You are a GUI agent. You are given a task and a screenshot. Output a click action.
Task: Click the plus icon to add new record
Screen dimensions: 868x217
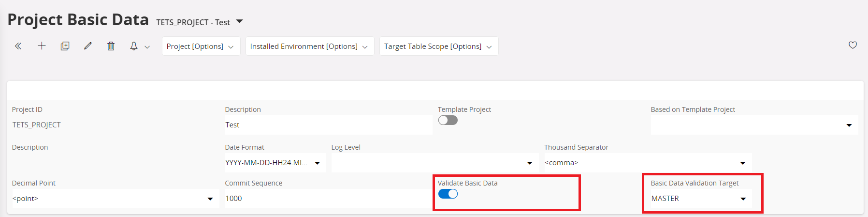(x=42, y=46)
